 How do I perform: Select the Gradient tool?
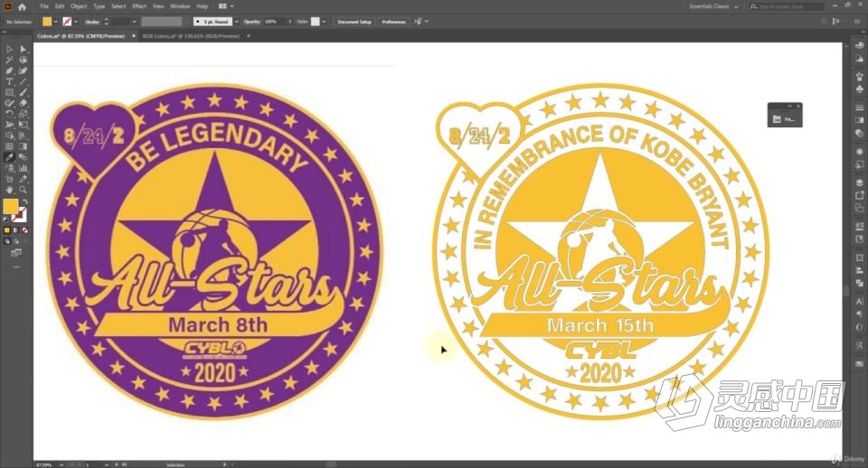click(24, 146)
